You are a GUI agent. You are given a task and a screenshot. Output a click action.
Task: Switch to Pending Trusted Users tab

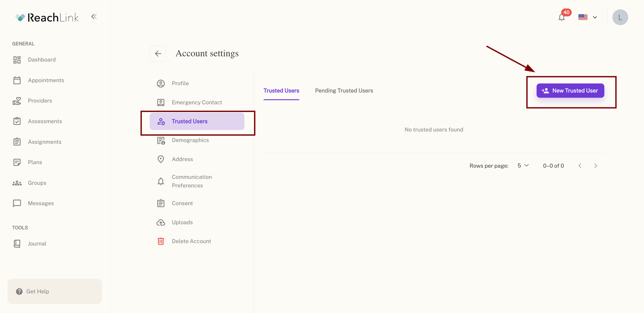click(x=344, y=91)
